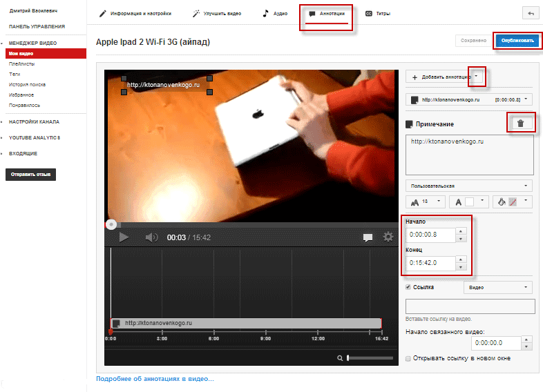The height and width of the screenshot is (392, 543).
Task: Expand the Video Manager section
Action: tap(32, 43)
